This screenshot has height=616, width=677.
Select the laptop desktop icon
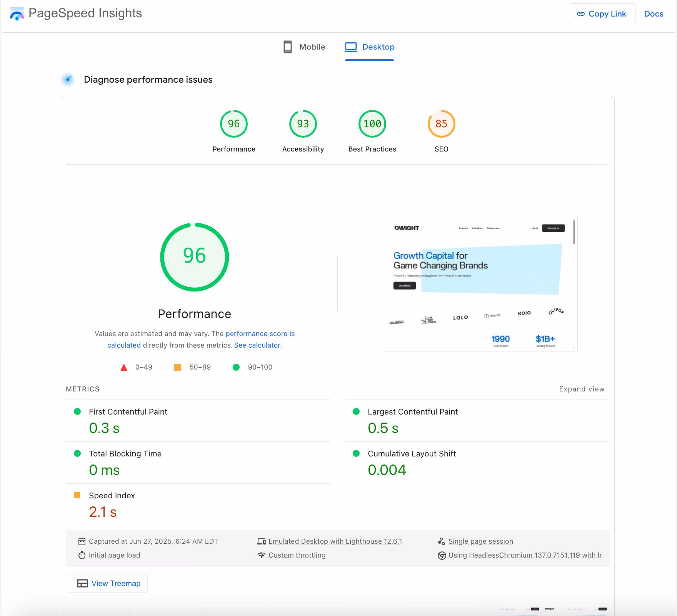(x=351, y=47)
